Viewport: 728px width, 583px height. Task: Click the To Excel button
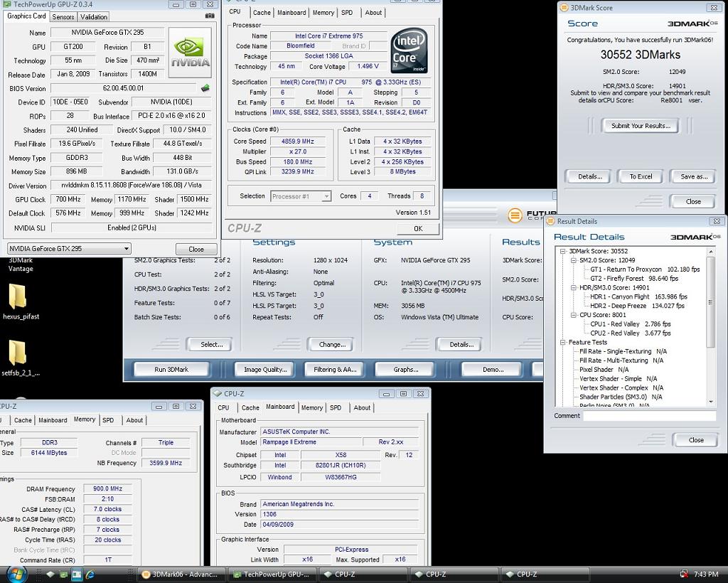click(x=641, y=176)
